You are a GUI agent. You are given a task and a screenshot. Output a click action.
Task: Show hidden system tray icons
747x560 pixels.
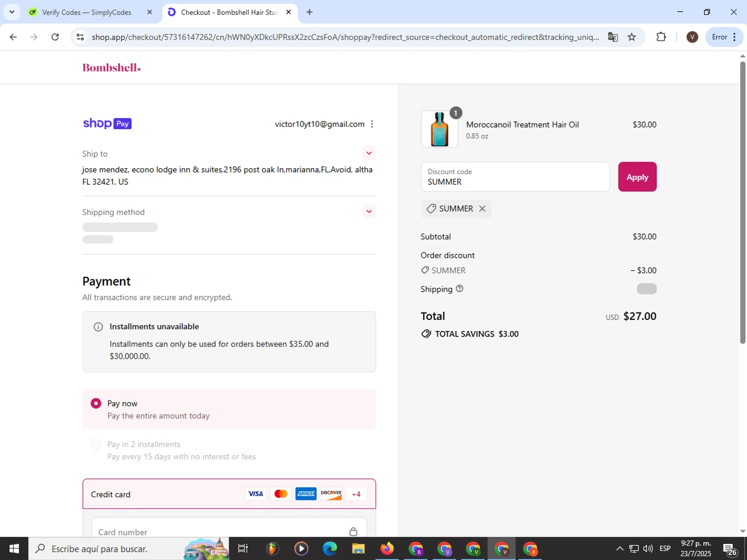tap(620, 549)
